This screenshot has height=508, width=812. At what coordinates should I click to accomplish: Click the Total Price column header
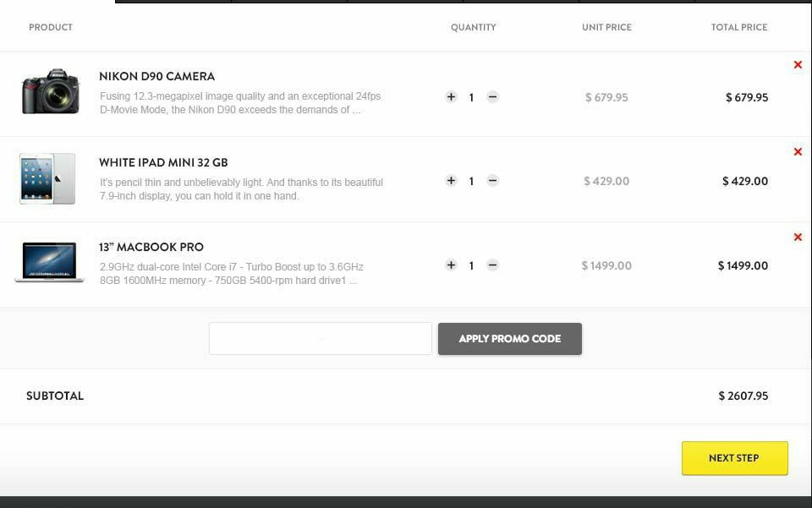pyautogui.click(x=739, y=27)
